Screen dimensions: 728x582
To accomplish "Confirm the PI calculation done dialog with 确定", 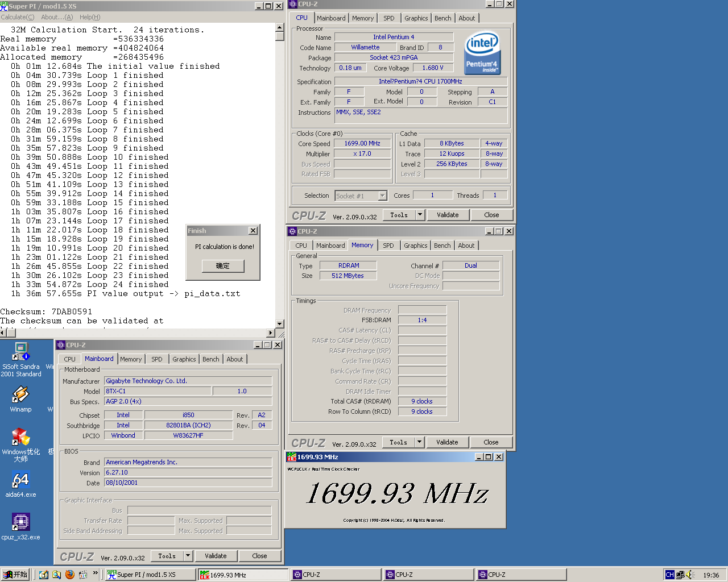I will (223, 266).
